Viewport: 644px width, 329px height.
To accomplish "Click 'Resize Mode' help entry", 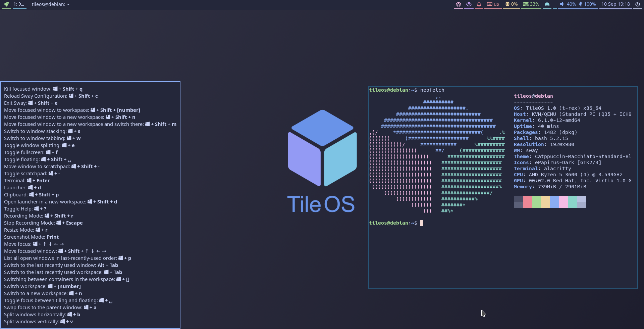I will (x=26, y=230).
